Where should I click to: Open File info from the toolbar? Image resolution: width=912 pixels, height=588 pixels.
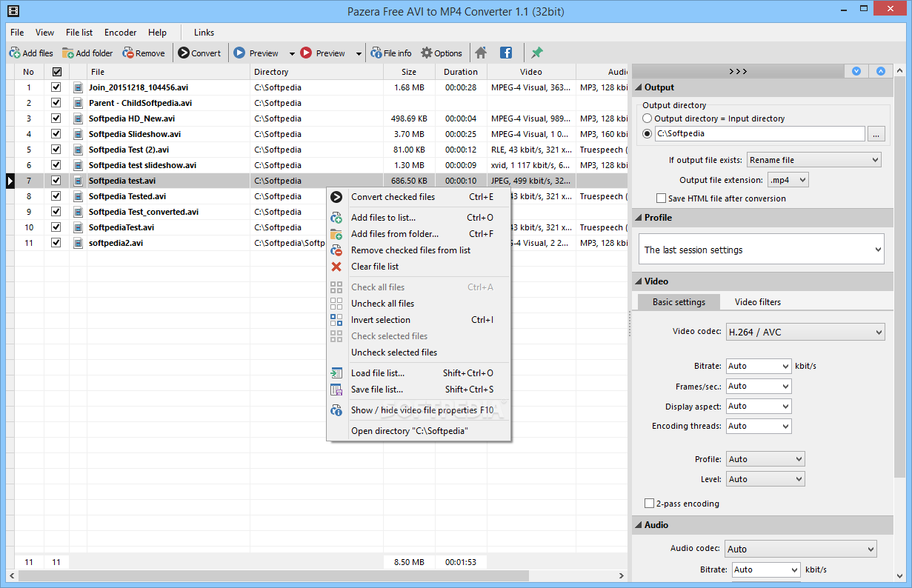(x=390, y=53)
